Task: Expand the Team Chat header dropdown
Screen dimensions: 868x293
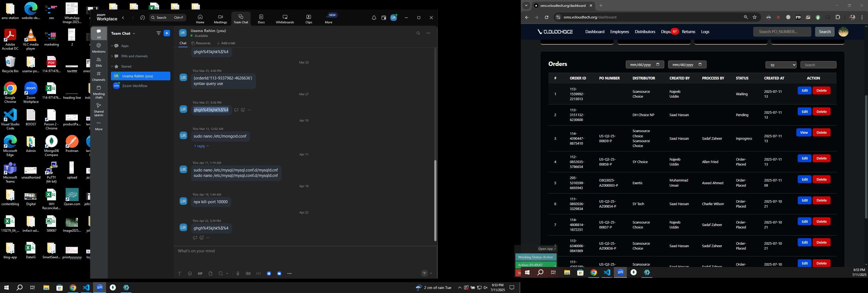Action: point(134,33)
